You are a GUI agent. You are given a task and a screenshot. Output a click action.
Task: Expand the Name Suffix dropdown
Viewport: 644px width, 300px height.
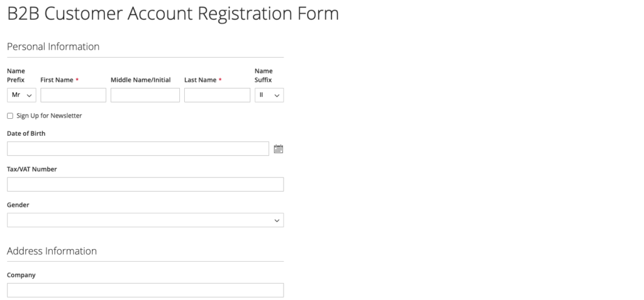[269, 95]
